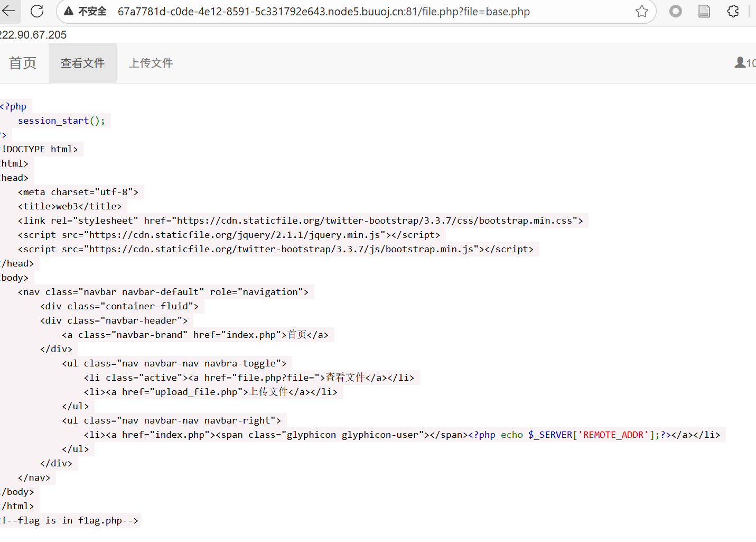Click the /html> closing tag line

pos(17,506)
